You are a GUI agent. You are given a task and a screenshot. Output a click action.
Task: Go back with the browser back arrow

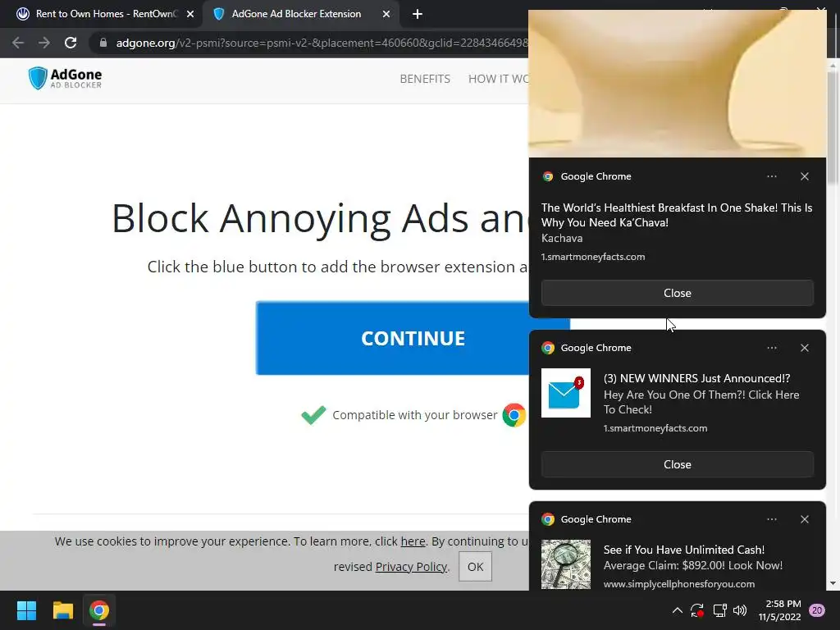tap(18, 43)
